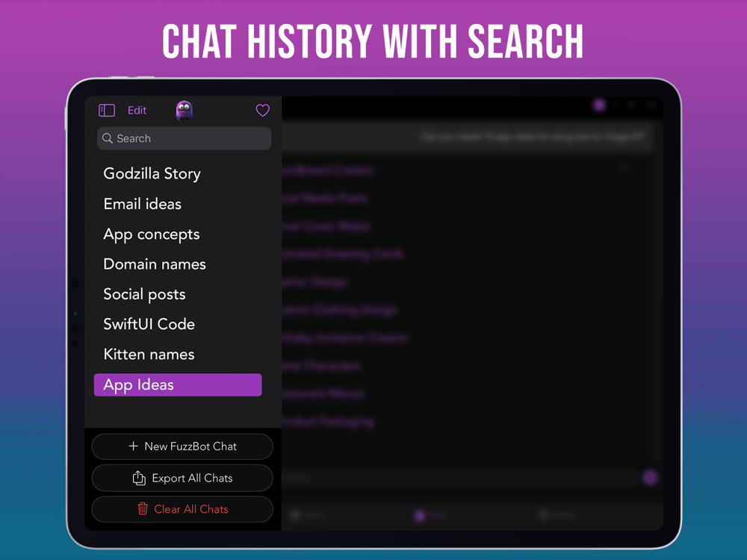Image resolution: width=747 pixels, height=560 pixels.
Task: Select the Domain names conversation
Action: [155, 264]
